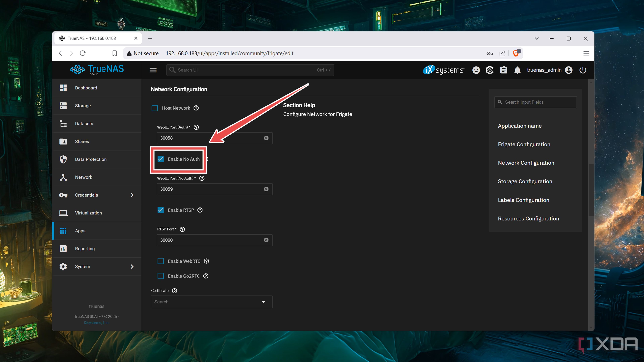The height and width of the screenshot is (362, 644).
Task: Enable the WebRTC checkbox
Action: [160, 261]
